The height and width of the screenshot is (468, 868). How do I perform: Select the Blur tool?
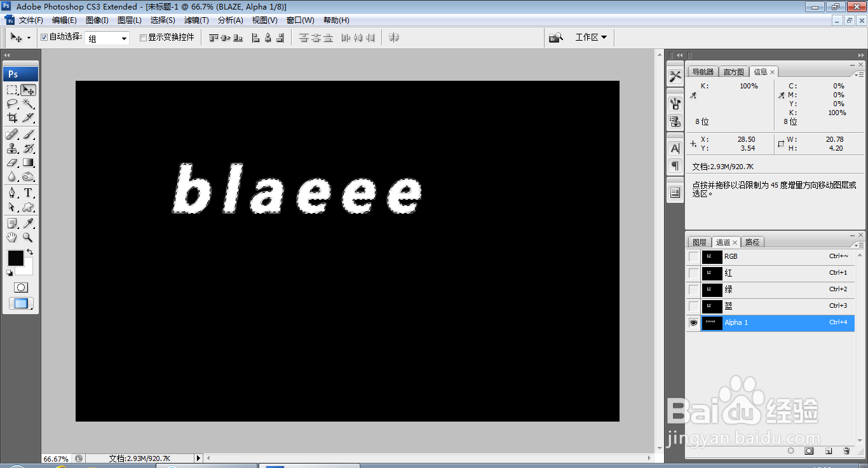click(12, 177)
